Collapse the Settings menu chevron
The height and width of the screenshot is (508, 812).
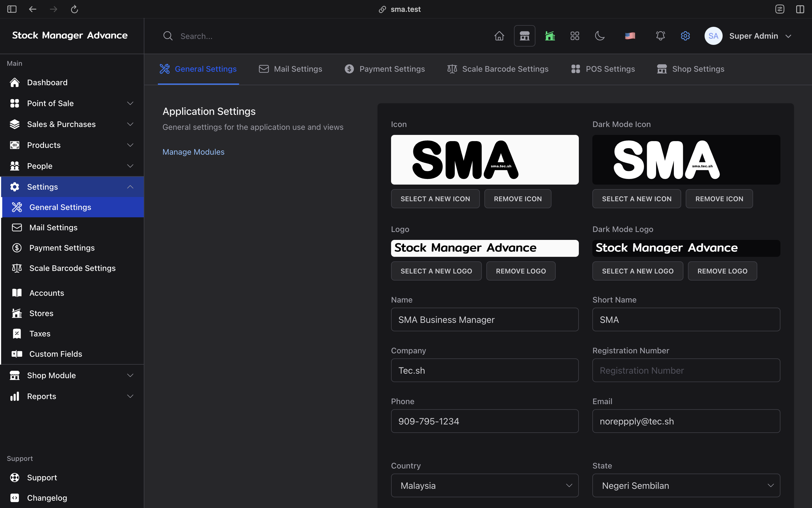pos(130,187)
